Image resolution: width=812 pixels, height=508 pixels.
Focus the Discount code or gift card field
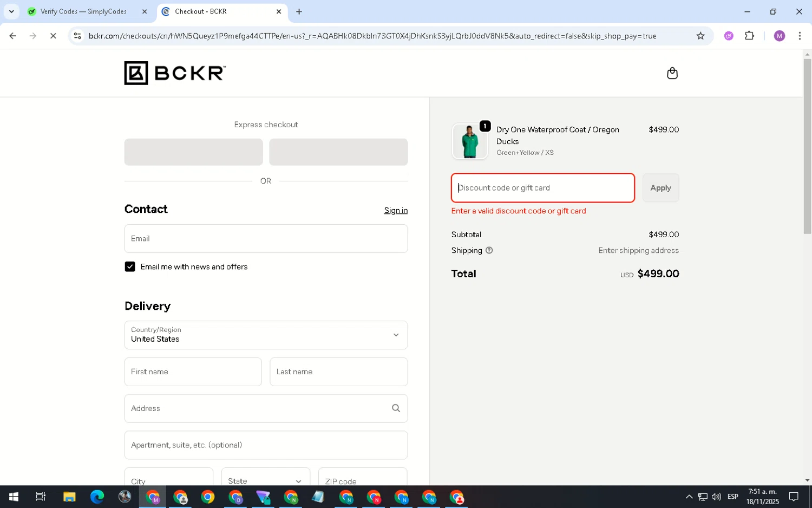[543, 188]
